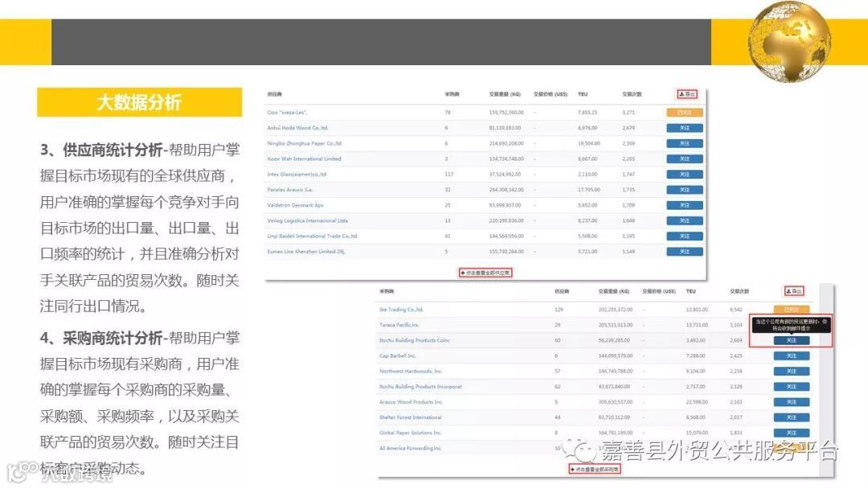
Task: Follow Global Paper Solutions Inc.
Action: point(792,433)
